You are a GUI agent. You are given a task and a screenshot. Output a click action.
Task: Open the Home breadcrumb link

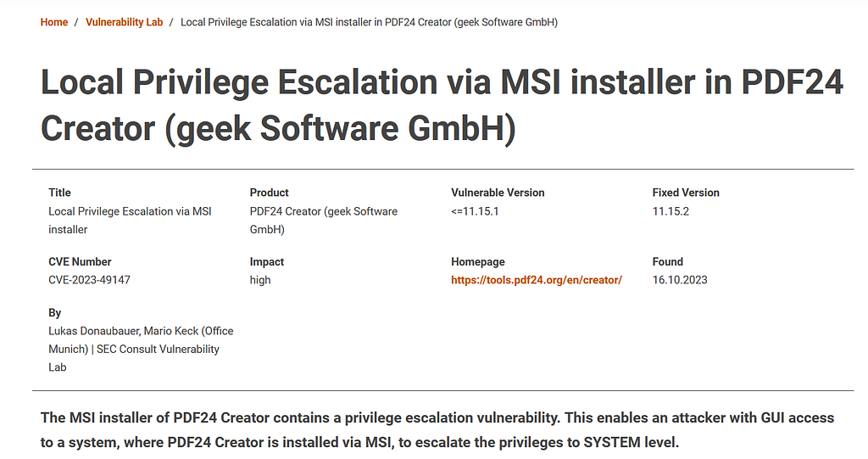(x=53, y=22)
